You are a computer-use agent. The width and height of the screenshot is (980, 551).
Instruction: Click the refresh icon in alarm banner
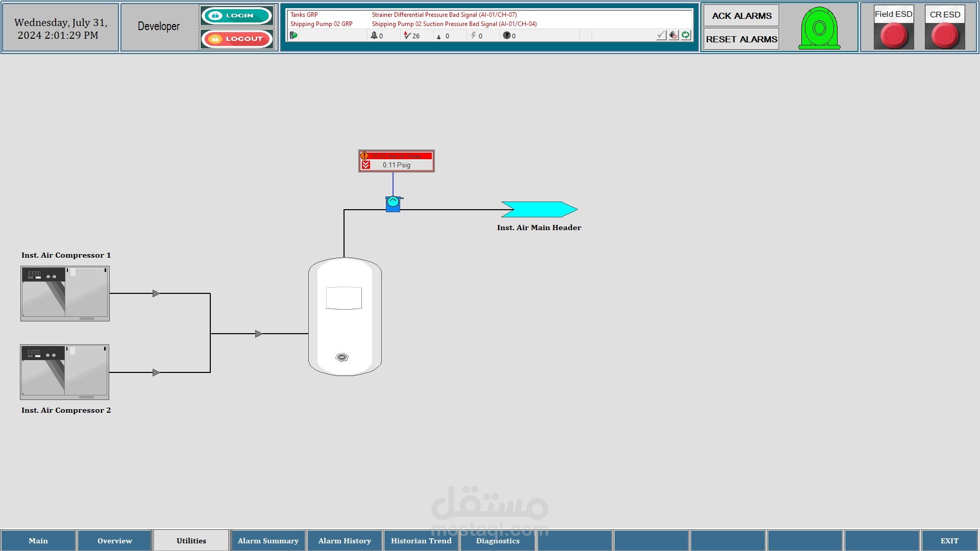pos(685,35)
